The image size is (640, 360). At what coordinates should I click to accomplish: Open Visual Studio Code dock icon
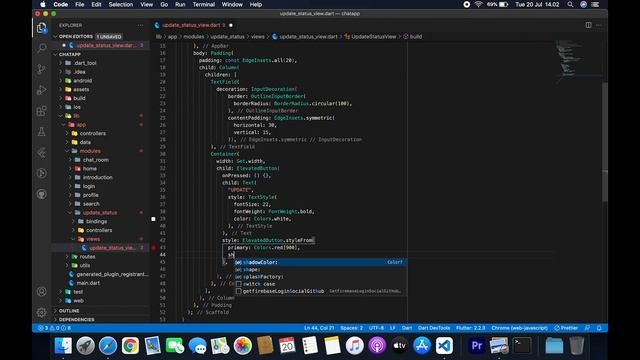444,346
